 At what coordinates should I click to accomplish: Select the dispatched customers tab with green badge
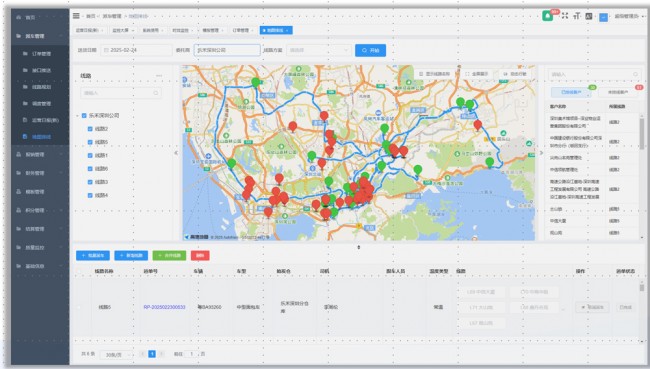571,92
